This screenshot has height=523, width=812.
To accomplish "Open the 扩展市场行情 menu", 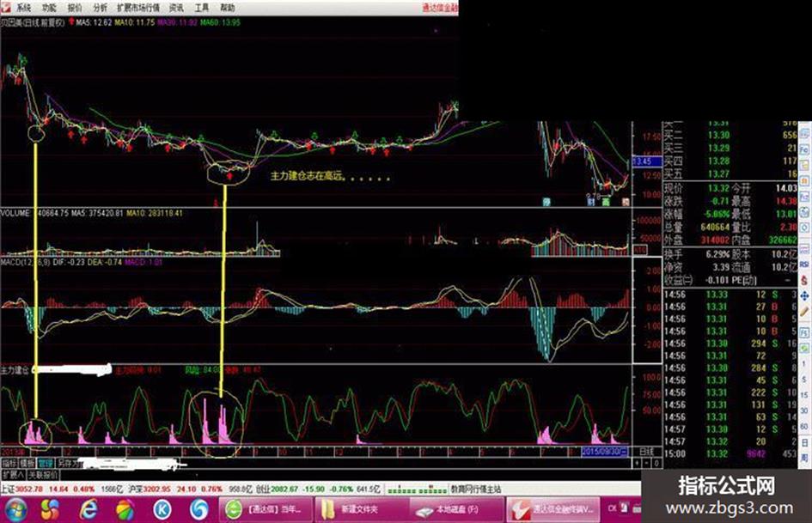I will 137,8.
